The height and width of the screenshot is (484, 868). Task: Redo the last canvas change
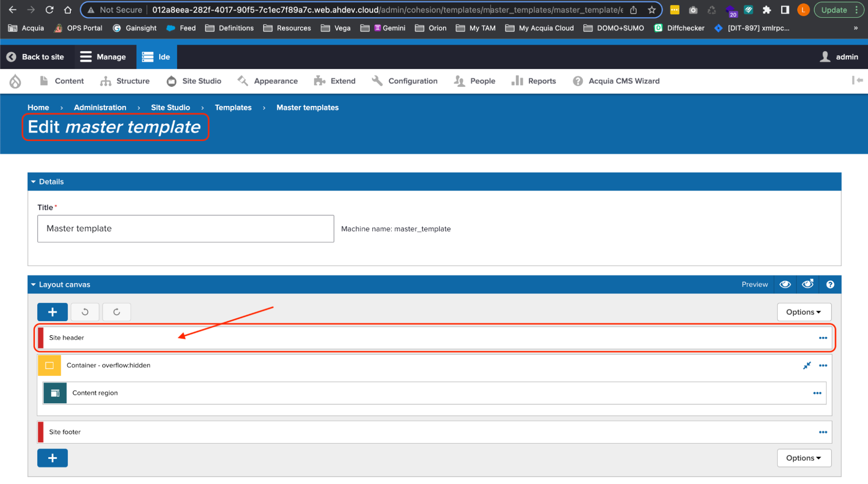click(116, 312)
